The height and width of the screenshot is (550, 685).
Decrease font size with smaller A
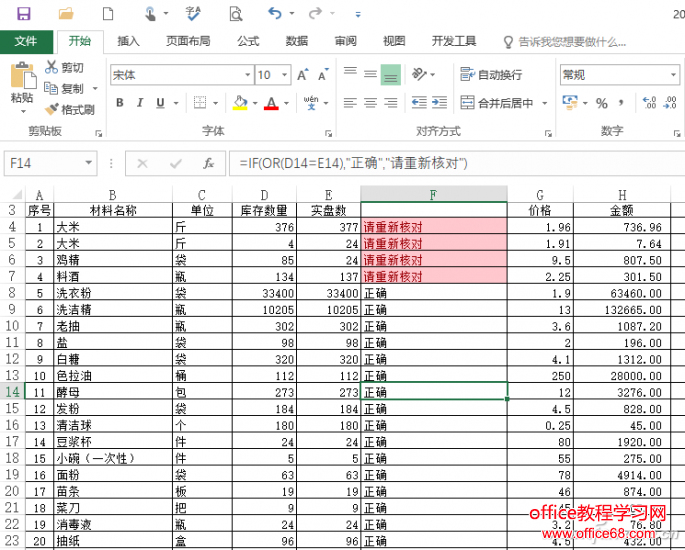323,75
